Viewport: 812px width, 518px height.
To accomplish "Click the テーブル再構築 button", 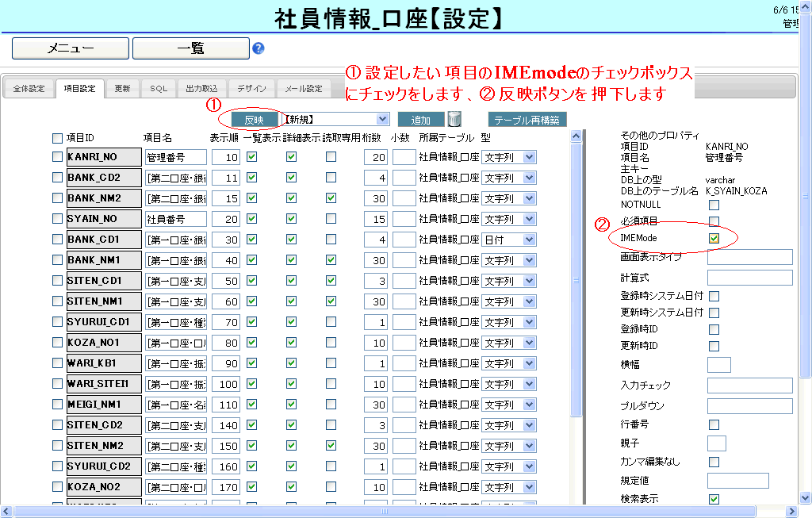I will [527, 120].
